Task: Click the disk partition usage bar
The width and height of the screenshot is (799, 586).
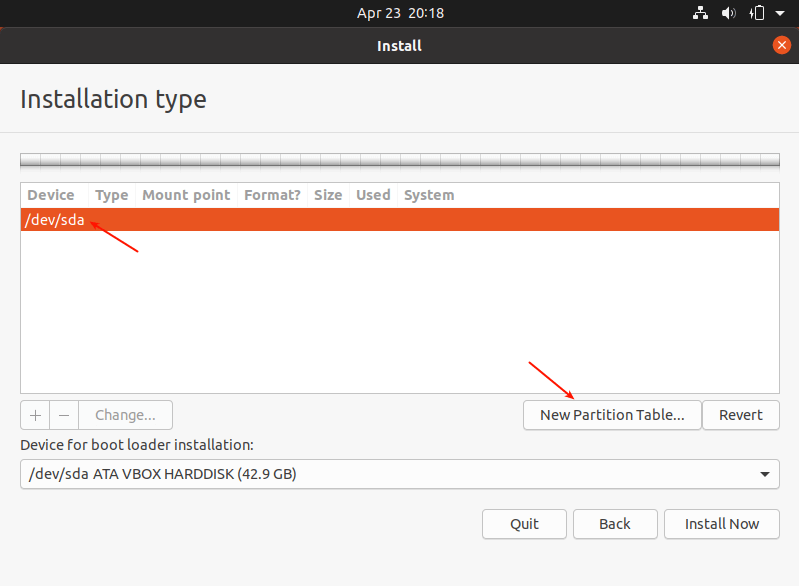Action: pos(400,161)
